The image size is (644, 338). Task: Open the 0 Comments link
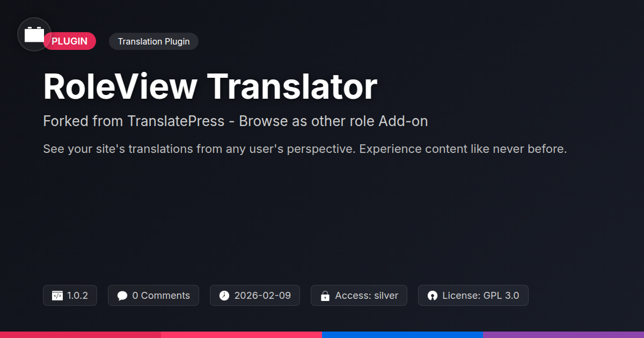(160, 296)
